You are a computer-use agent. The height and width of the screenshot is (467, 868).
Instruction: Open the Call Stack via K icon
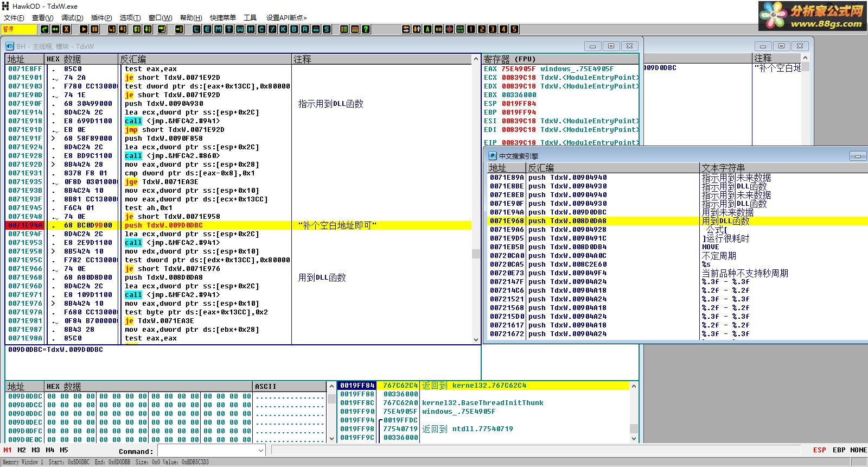pos(283,29)
